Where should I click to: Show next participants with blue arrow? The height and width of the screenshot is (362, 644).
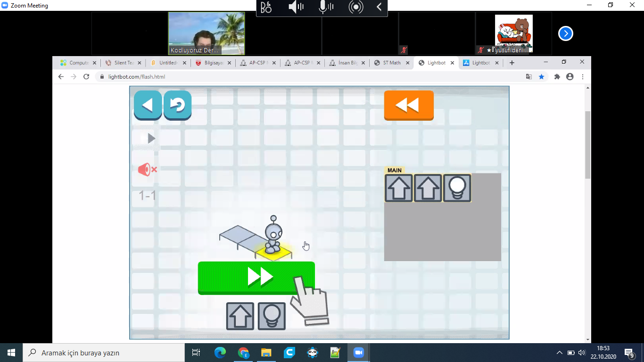pos(565,33)
